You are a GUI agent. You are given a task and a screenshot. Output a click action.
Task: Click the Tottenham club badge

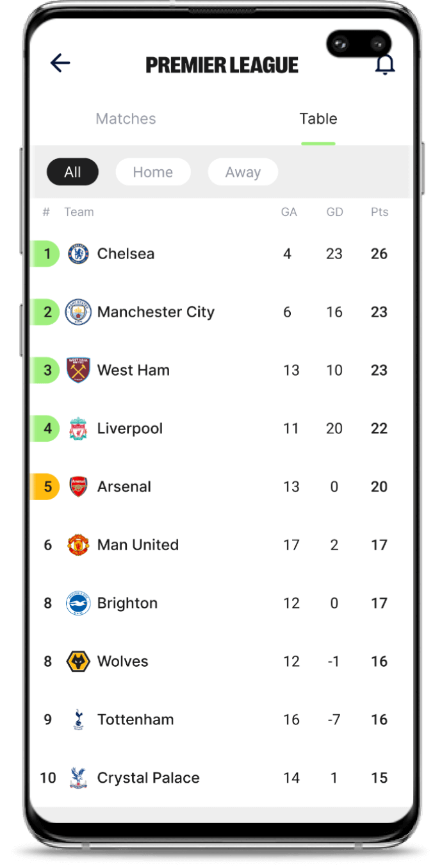[x=78, y=719]
